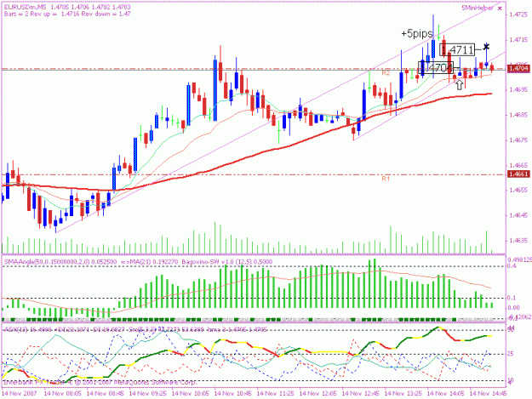Click the '14 Nov 08:45' time label

tap(106, 394)
